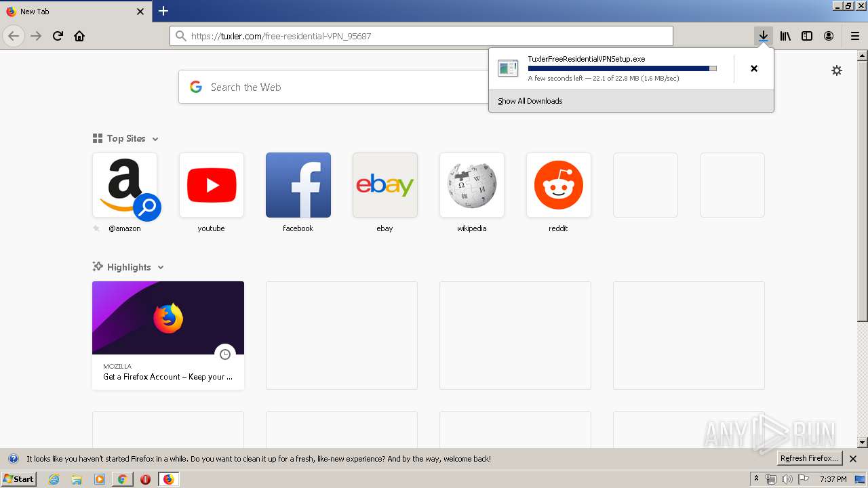Cancel the TuxlerFreeResidentialVPNSetup.exe download
Image resolution: width=868 pixels, height=488 pixels.
(x=754, y=68)
